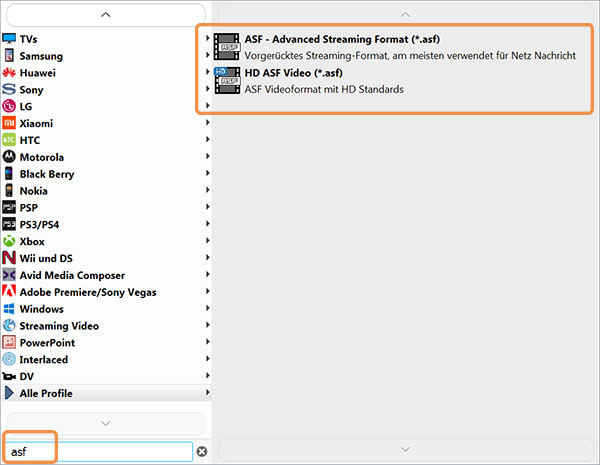600x465 pixels.
Task: Click the asf search input field
Action: click(x=98, y=452)
